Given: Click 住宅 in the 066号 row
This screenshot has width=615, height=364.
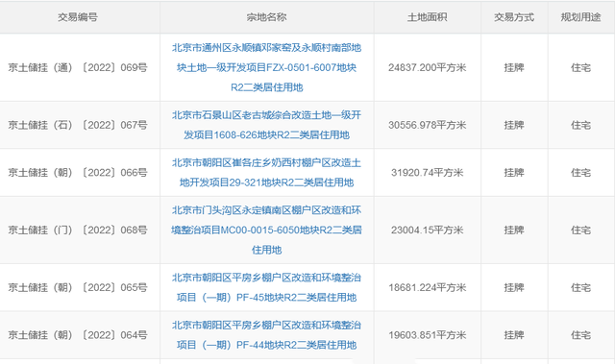Looking at the screenshot, I should 580,173.
